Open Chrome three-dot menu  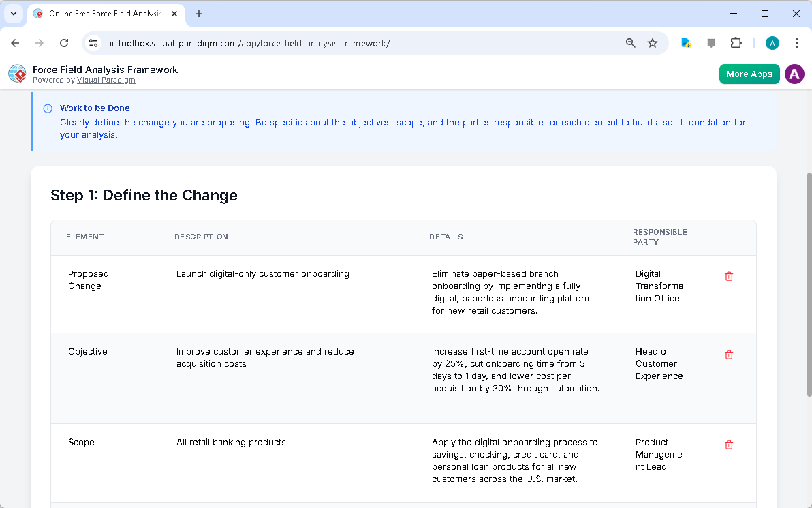[x=797, y=43]
